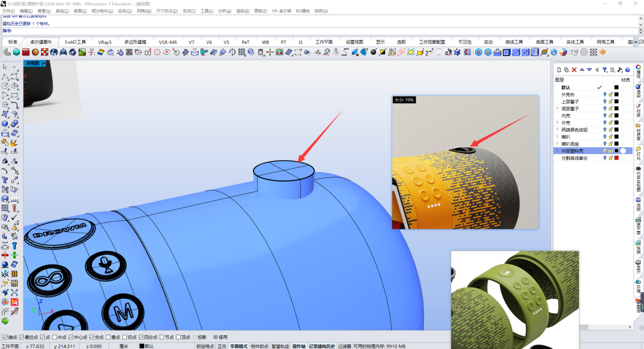Image resolution: width=644 pixels, height=349 pixels.
Task: Click the teal cube icon in top toolbar
Action: pyautogui.click(x=17, y=52)
